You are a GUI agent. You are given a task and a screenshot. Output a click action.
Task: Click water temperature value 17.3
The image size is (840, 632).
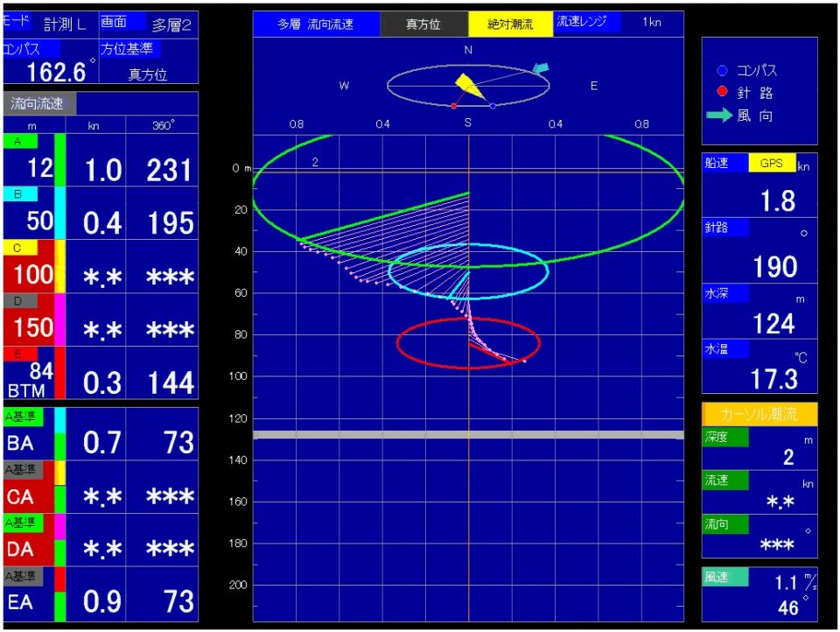[x=774, y=379]
